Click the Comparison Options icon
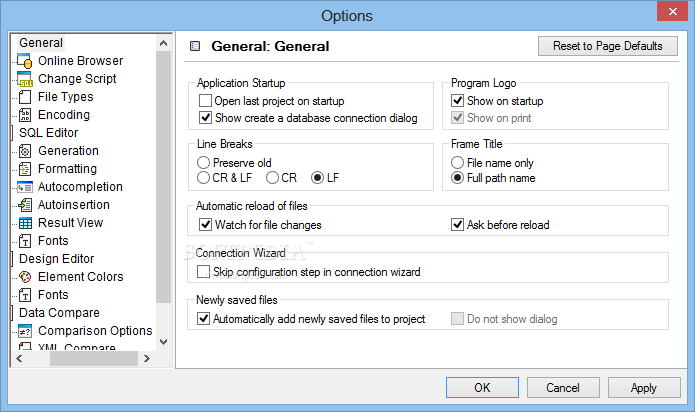The image size is (695, 412). (x=25, y=331)
